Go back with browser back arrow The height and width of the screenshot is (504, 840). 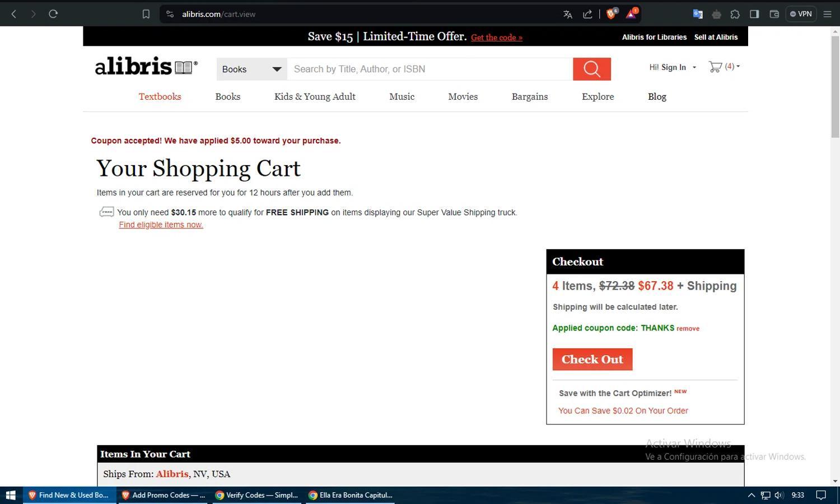(x=14, y=14)
